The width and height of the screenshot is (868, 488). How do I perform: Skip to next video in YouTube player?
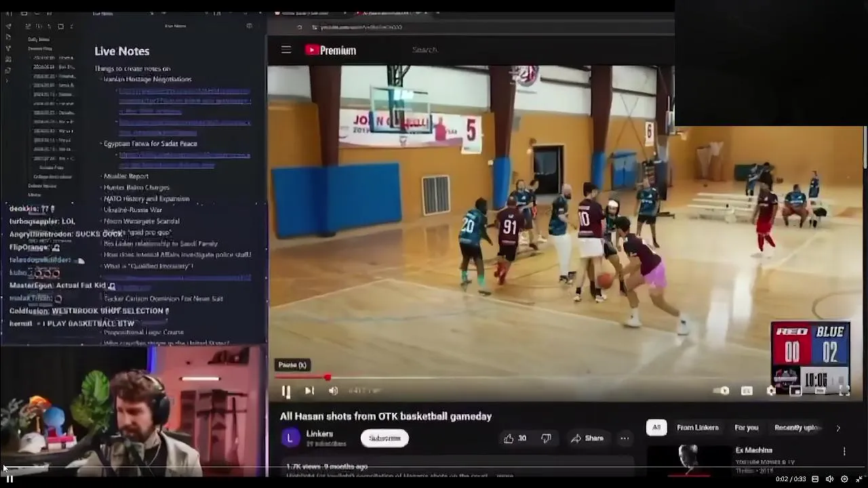tap(309, 391)
